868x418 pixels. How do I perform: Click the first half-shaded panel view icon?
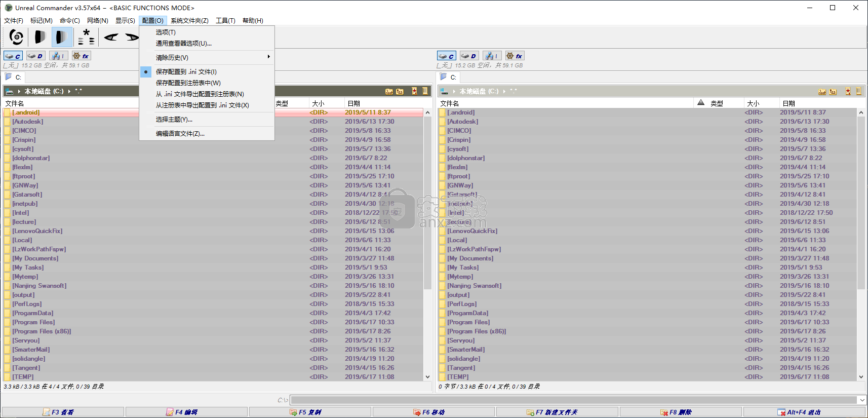[x=40, y=37]
